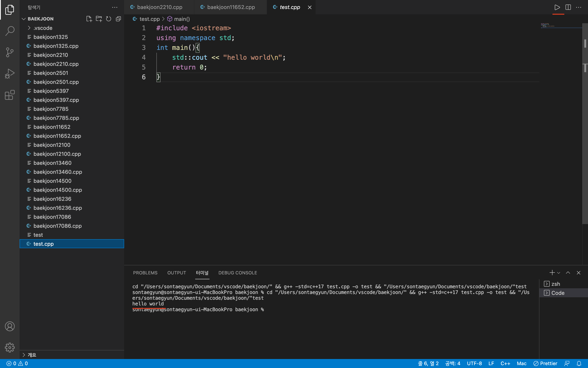The width and height of the screenshot is (588, 368).
Task: Show errors and warnings count
Action: coord(17,363)
